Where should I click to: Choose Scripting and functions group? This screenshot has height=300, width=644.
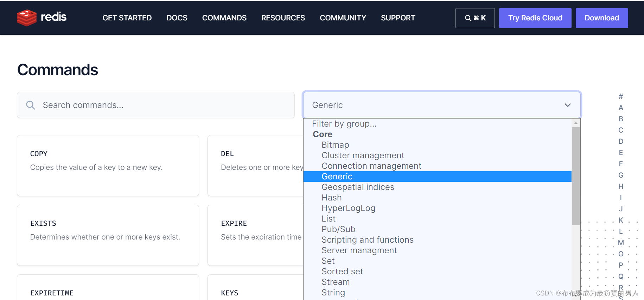click(x=438, y=240)
